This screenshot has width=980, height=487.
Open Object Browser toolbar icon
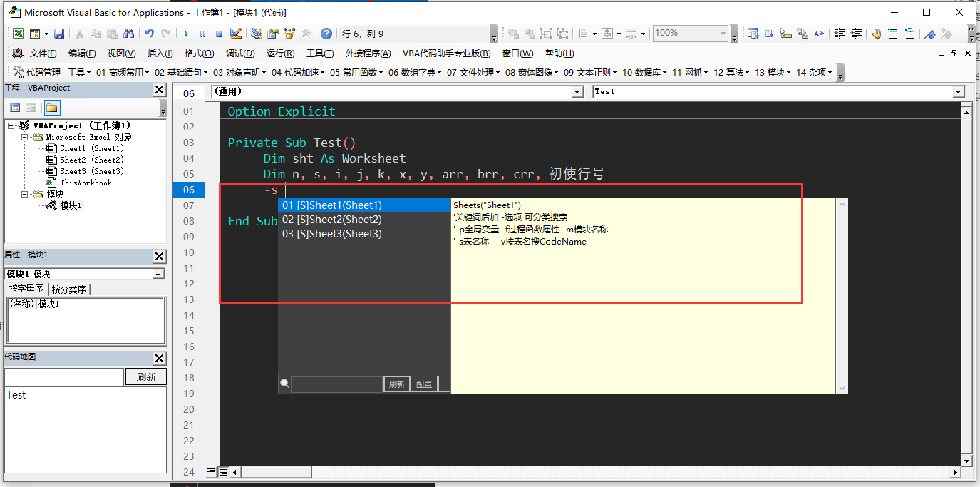(289, 34)
